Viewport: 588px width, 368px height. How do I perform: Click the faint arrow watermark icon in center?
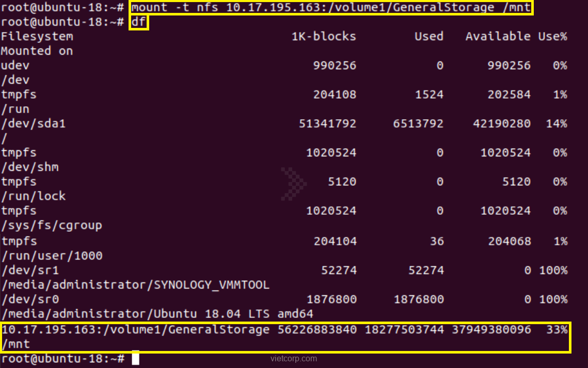coord(294,183)
